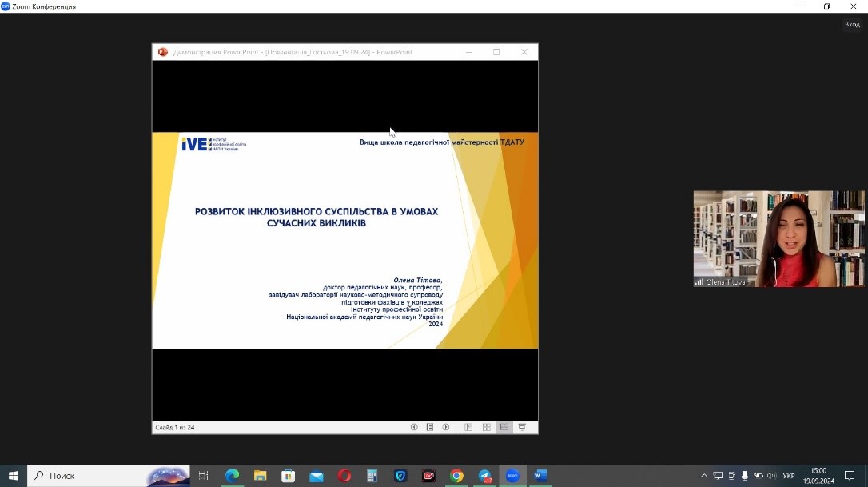This screenshot has width=868, height=487.
Task: Open Opera browser from the taskbar
Action: point(344,475)
